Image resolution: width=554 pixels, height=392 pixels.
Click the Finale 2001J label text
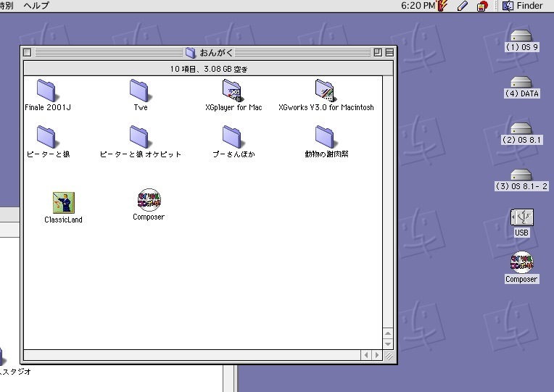click(48, 107)
